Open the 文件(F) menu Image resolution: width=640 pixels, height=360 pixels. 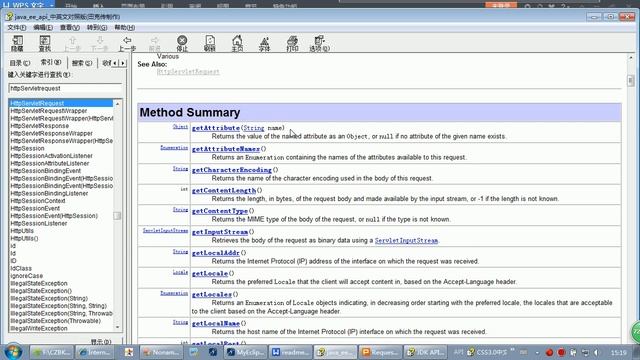(17, 27)
